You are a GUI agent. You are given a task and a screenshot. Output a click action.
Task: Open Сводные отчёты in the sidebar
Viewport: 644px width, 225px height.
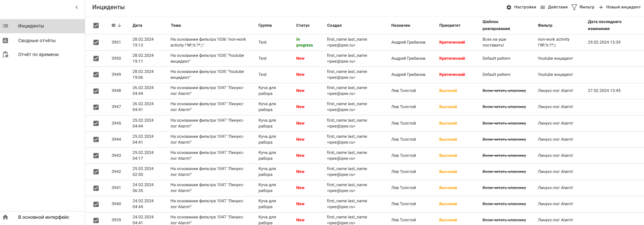[x=37, y=41]
